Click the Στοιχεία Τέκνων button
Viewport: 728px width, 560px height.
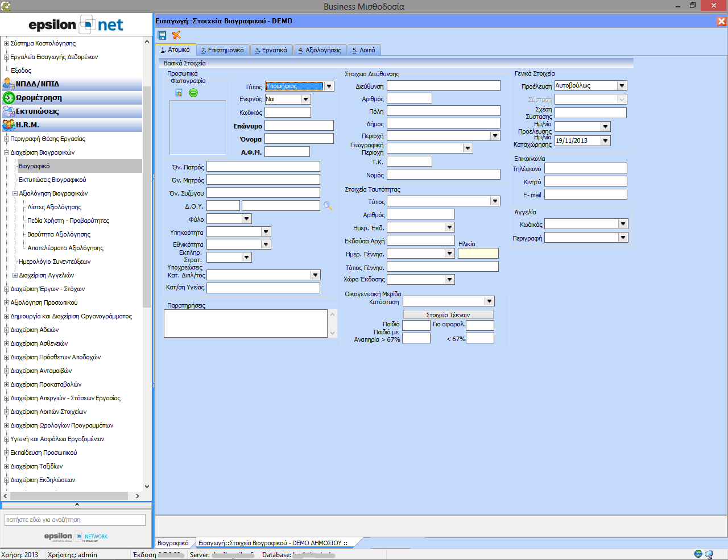[448, 315]
